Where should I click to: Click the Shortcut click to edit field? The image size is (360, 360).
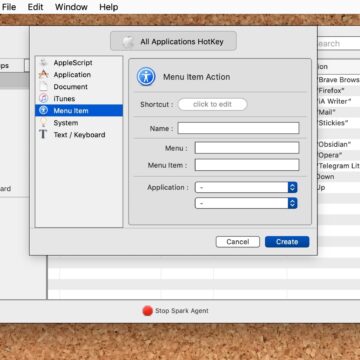coord(213,104)
